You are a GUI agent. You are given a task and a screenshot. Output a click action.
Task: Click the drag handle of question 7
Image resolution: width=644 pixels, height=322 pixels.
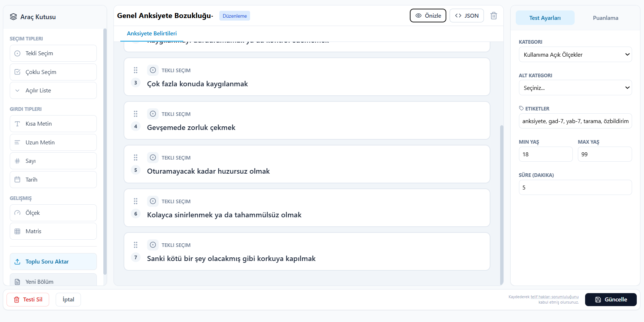point(136,245)
